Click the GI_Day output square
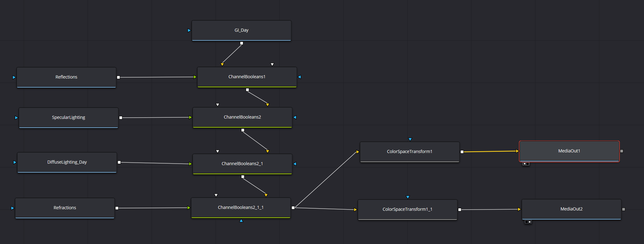Screen dimensions: 644x244 [242, 43]
